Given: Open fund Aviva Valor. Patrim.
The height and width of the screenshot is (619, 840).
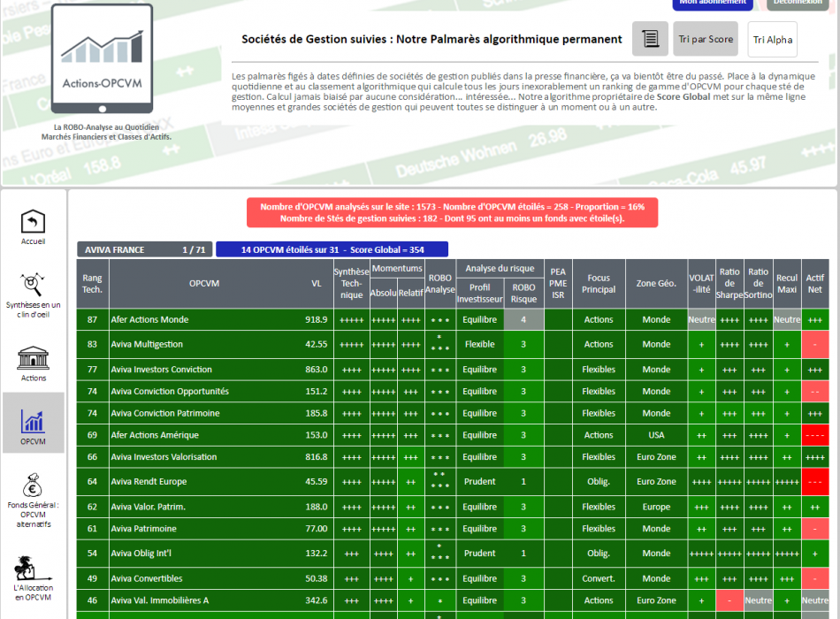Looking at the screenshot, I should tap(148, 507).
